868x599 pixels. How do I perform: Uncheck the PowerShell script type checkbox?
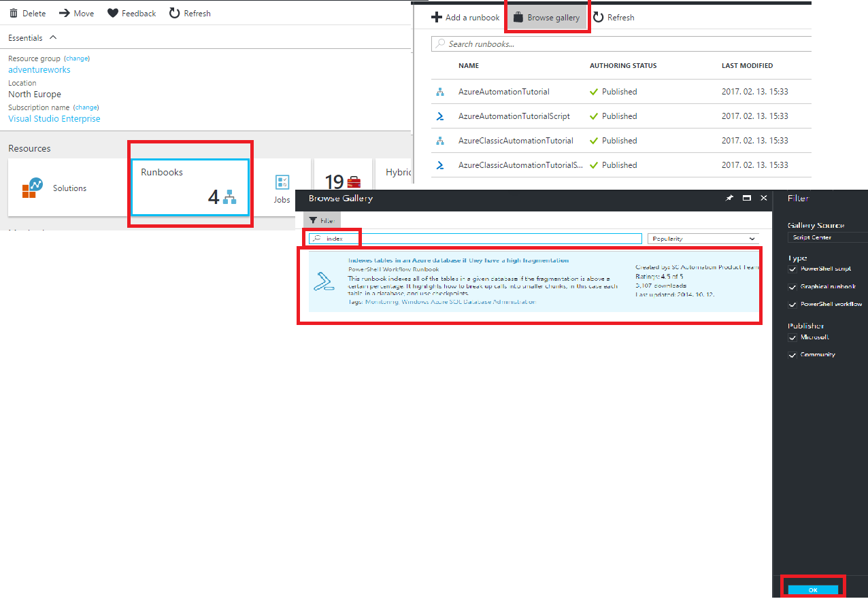point(792,269)
